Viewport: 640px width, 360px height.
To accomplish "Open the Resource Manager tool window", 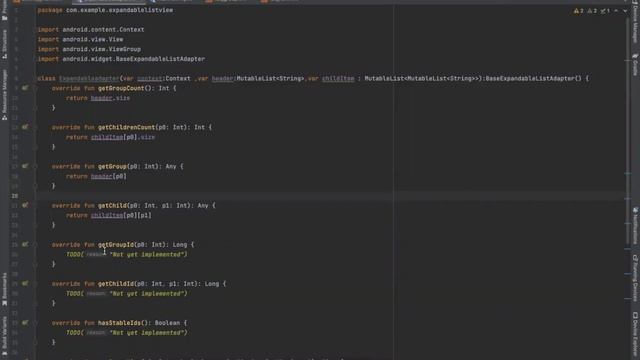I will (x=4, y=95).
